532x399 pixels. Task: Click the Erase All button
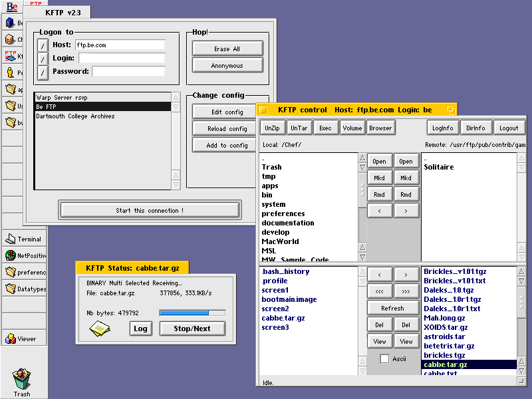tap(227, 49)
